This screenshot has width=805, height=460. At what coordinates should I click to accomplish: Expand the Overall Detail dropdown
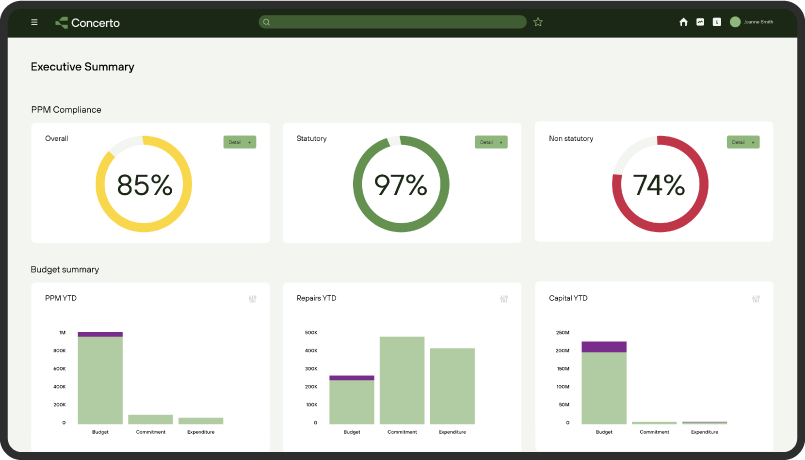click(x=240, y=142)
